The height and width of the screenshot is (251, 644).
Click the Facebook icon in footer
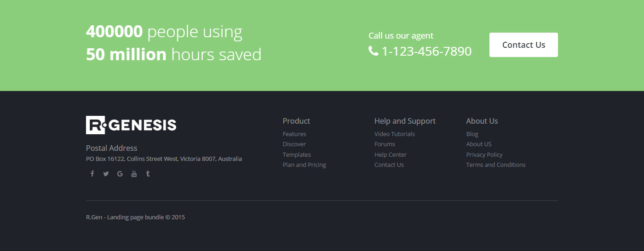(92, 174)
